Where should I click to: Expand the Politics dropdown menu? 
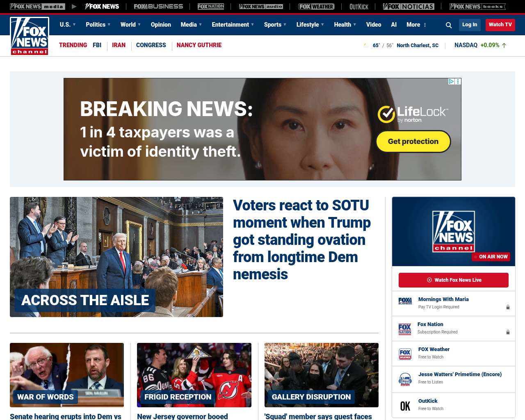click(x=98, y=25)
